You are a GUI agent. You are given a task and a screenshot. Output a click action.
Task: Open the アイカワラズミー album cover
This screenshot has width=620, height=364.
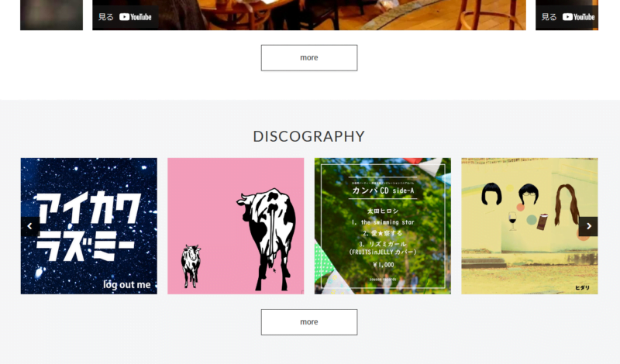pos(89,226)
